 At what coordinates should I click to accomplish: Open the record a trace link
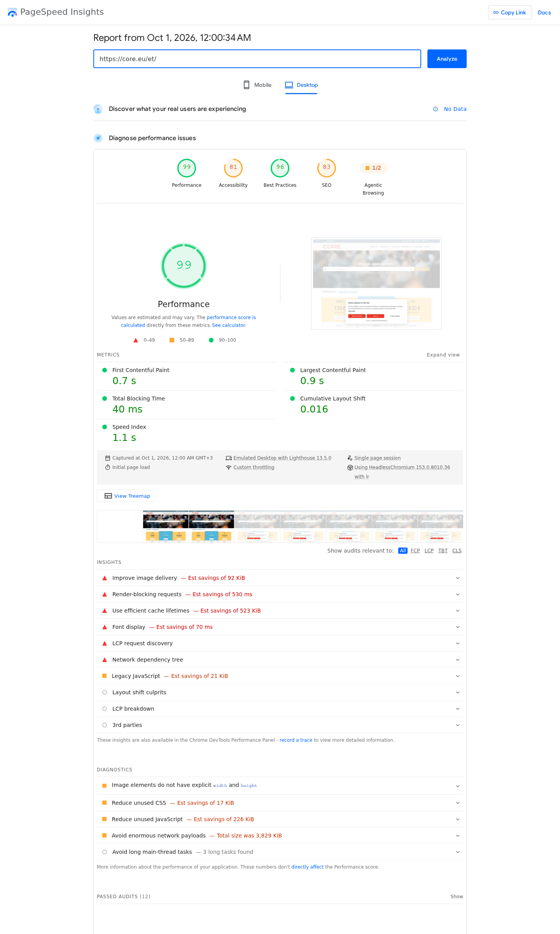point(296,740)
